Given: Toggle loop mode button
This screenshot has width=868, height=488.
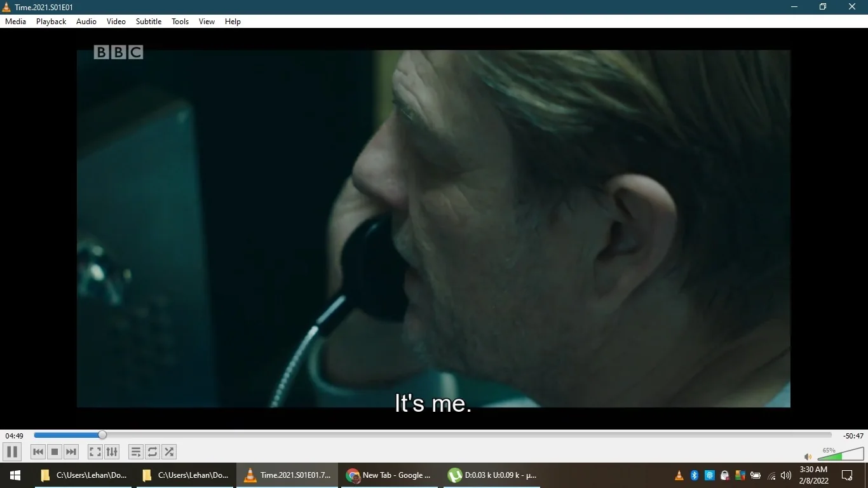Looking at the screenshot, I should coord(153,452).
